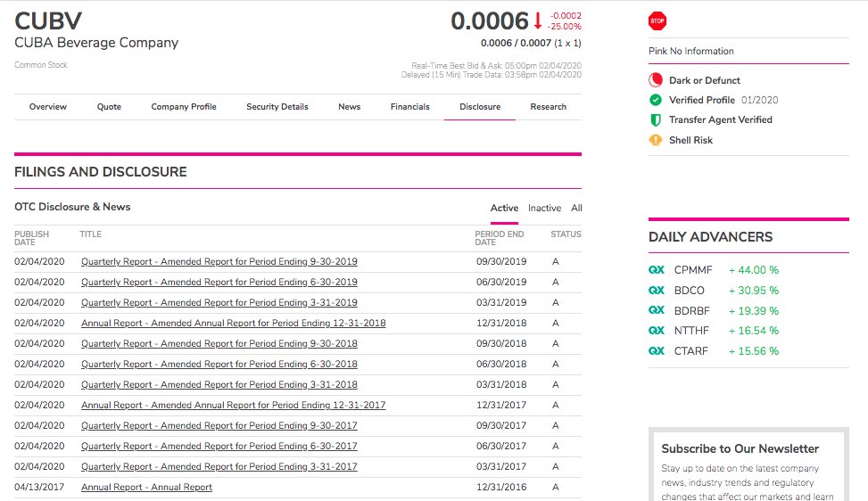Image resolution: width=868 pixels, height=501 pixels.
Task: Show Active filings filter
Action: coord(504,208)
